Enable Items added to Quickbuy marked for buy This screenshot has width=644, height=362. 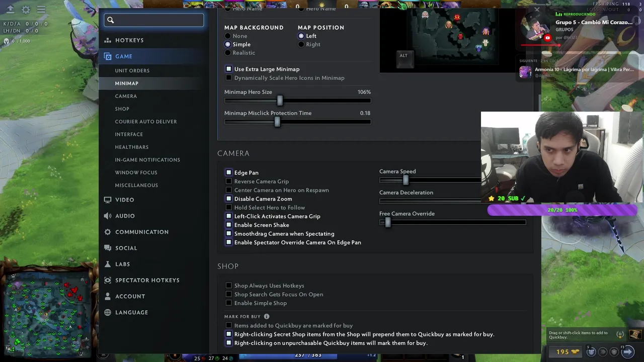pos(229,325)
